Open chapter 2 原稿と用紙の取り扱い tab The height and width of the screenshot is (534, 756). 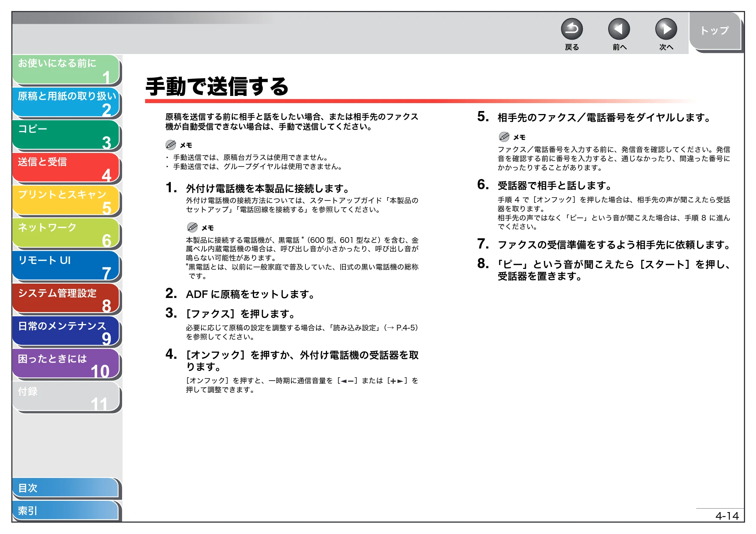tap(66, 103)
